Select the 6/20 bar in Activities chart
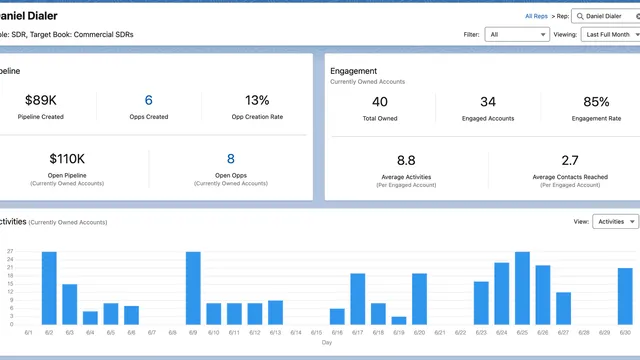The image size is (640, 360). point(419,299)
